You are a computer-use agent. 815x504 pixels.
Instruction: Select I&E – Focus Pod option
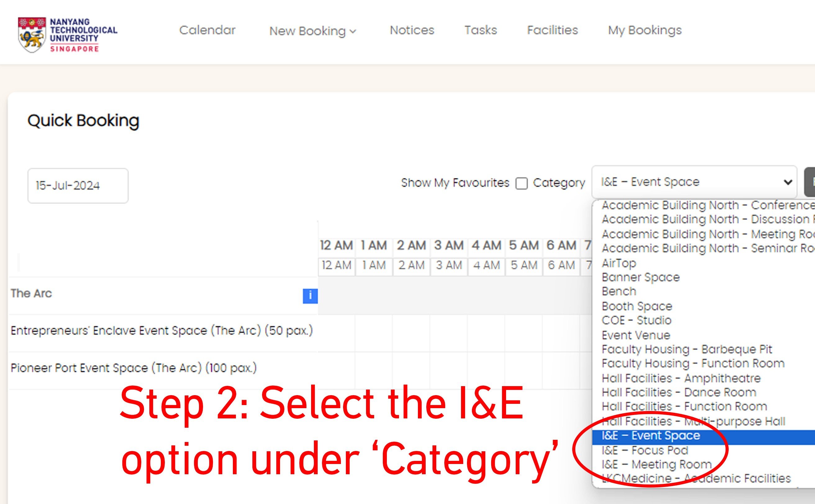(645, 450)
